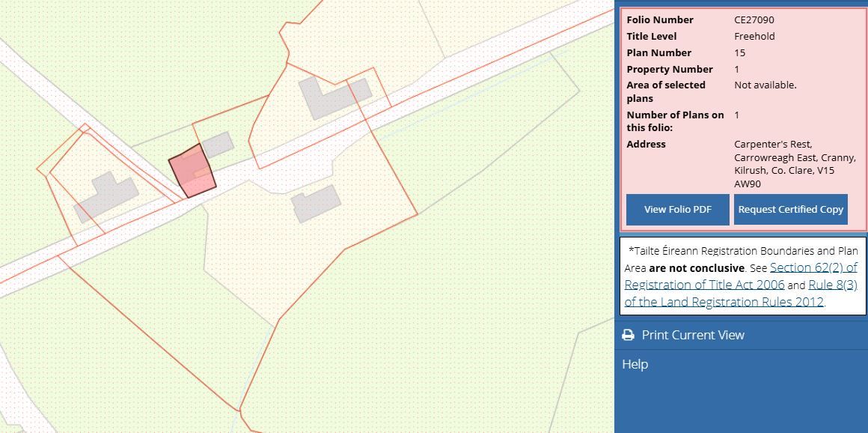Click the grey building in the far-left parcel
Screen dimensions: 868x433
[x=104, y=196]
